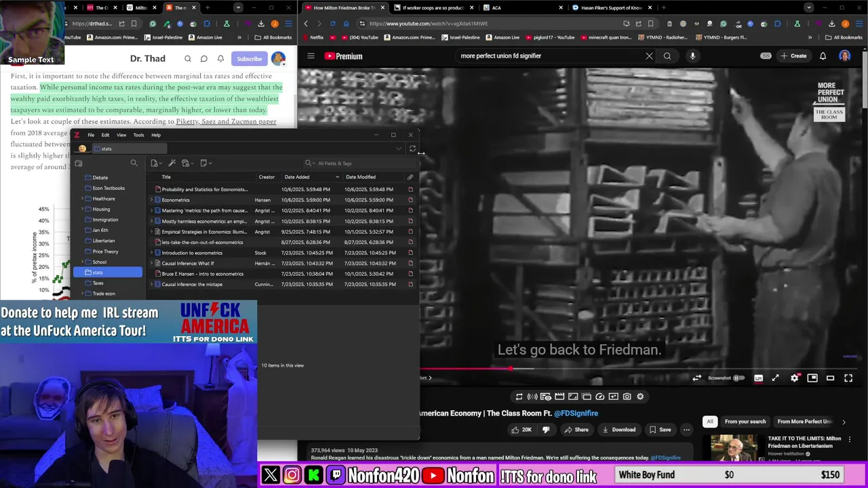Click the Subscribe button on Dr. Thad page
This screenshot has height=488, width=868.
[249, 59]
